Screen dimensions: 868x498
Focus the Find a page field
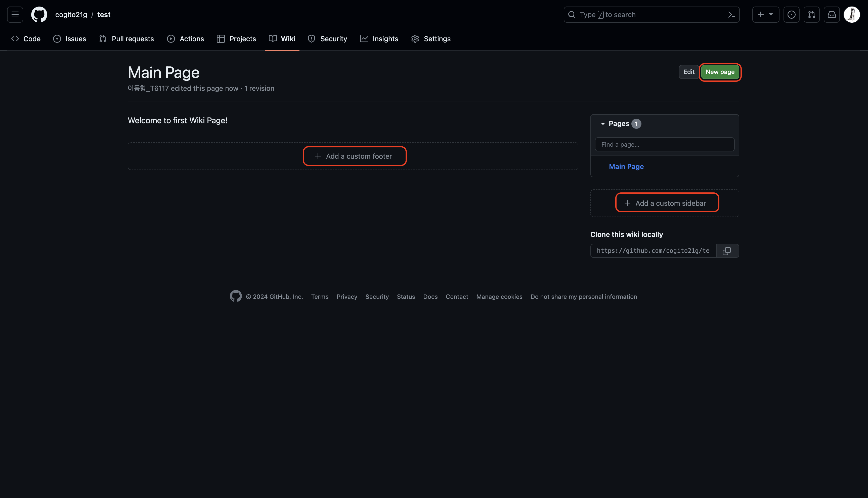[x=664, y=145]
